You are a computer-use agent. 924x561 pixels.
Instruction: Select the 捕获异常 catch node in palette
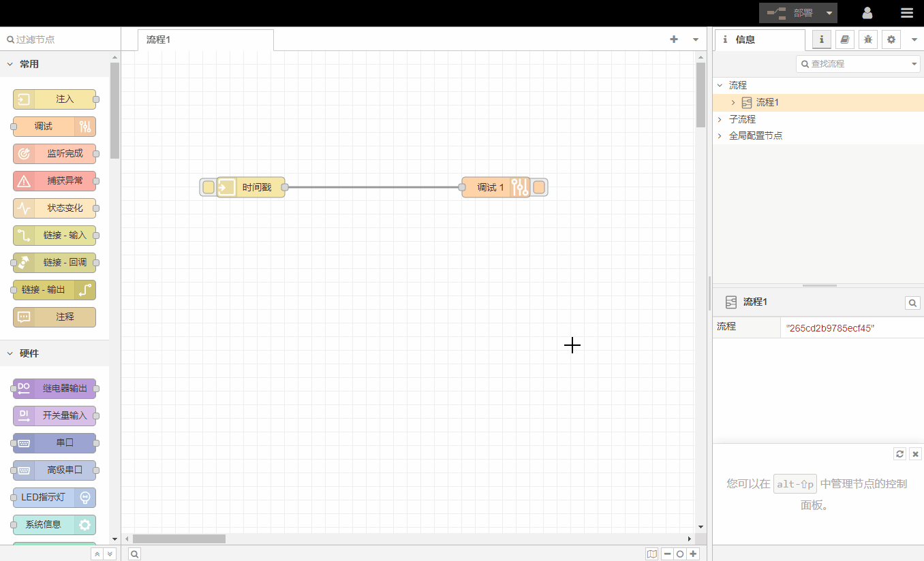pyautogui.click(x=55, y=181)
